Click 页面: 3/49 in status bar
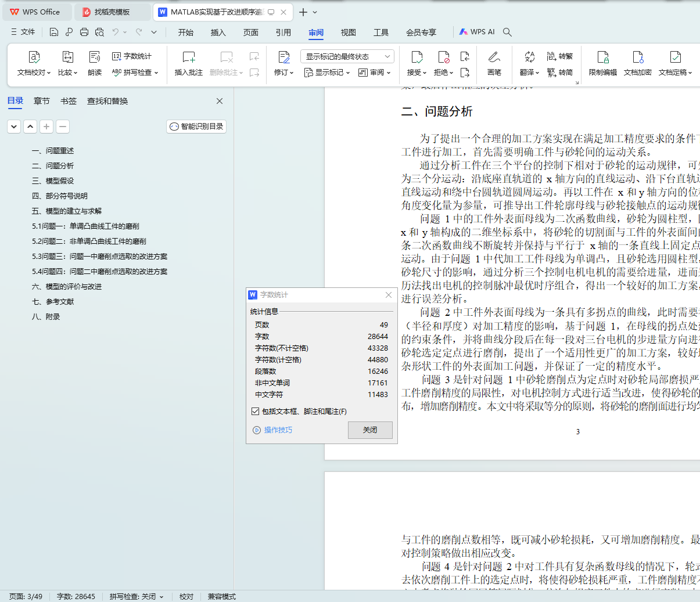The height and width of the screenshot is (602, 700). click(26, 596)
